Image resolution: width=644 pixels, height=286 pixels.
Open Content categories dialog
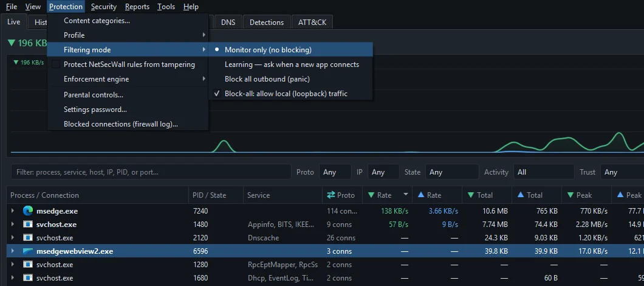click(128, 21)
